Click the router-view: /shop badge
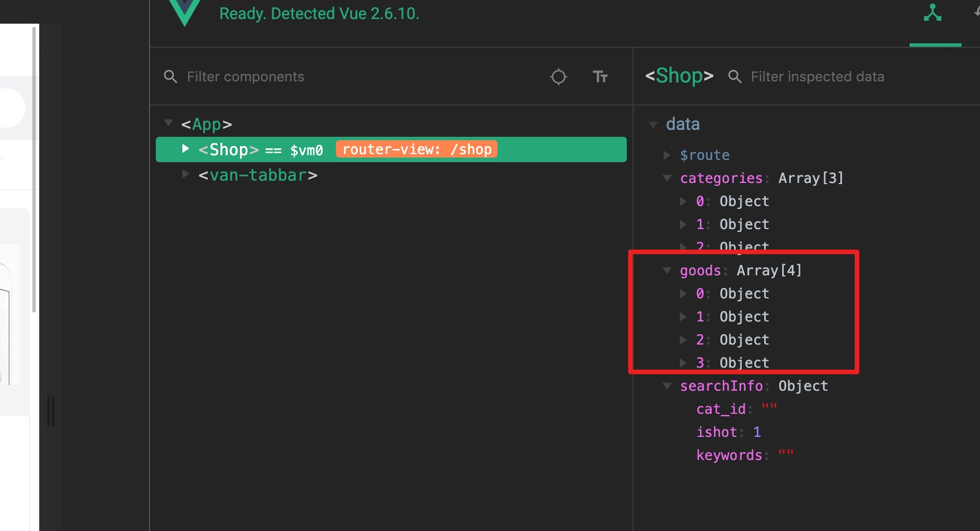980x531 pixels. point(417,149)
